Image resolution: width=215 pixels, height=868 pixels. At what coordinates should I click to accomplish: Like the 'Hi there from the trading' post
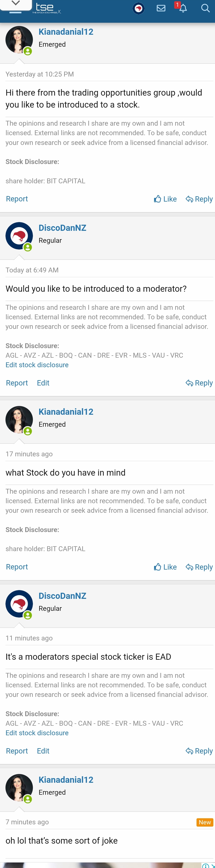[x=165, y=199]
